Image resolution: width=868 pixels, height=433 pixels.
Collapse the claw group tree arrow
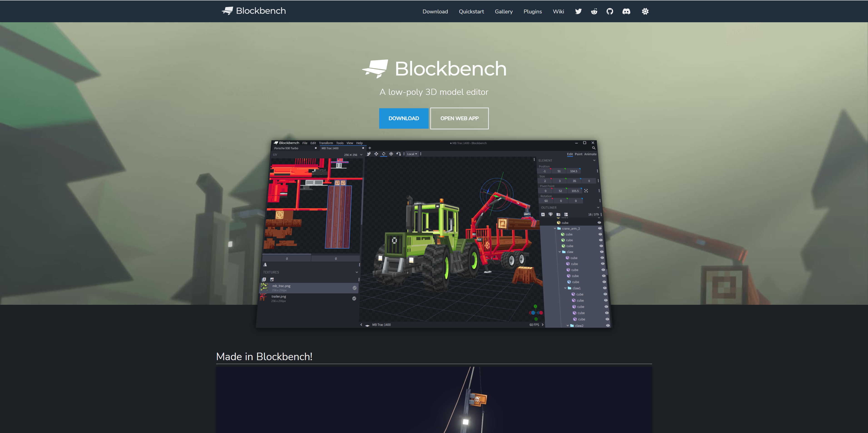[x=560, y=252]
